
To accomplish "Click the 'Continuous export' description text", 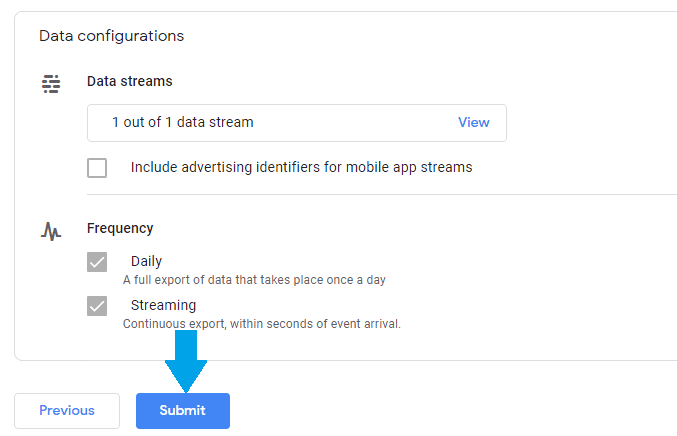I will click(x=261, y=324).
